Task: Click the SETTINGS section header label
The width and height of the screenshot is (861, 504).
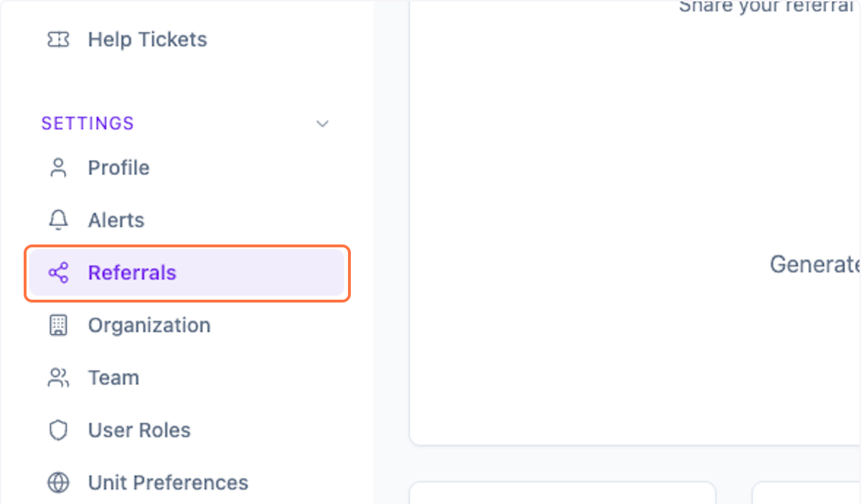Action: click(x=88, y=123)
